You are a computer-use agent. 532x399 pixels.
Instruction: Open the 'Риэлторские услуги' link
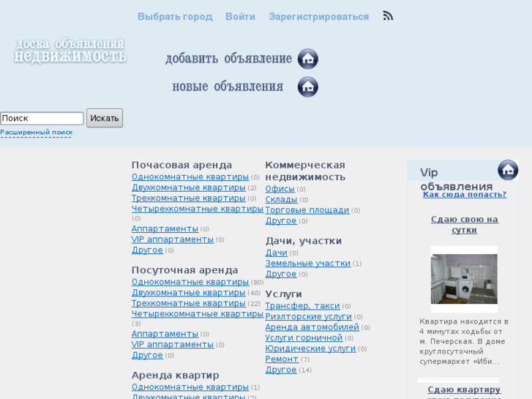(308, 316)
